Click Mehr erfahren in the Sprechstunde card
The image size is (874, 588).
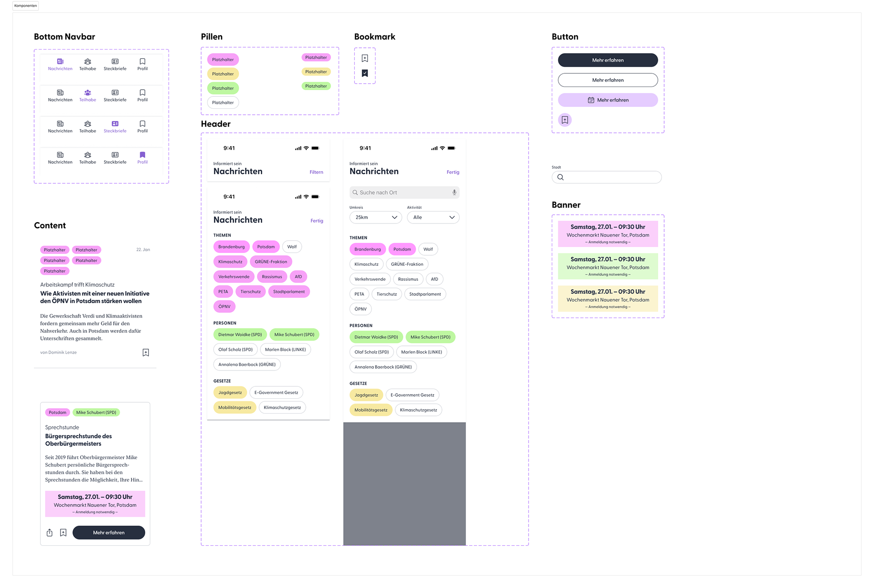[109, 532]
